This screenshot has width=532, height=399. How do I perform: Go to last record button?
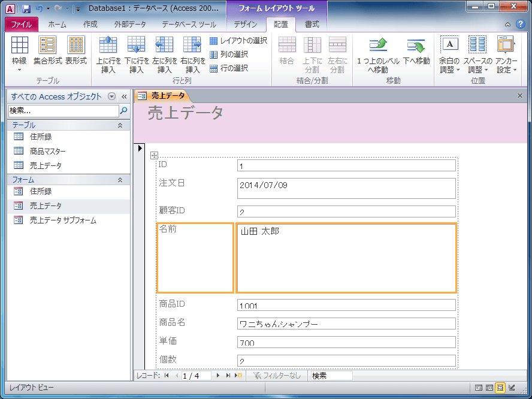pyautogui.click(x=228, y=376)
